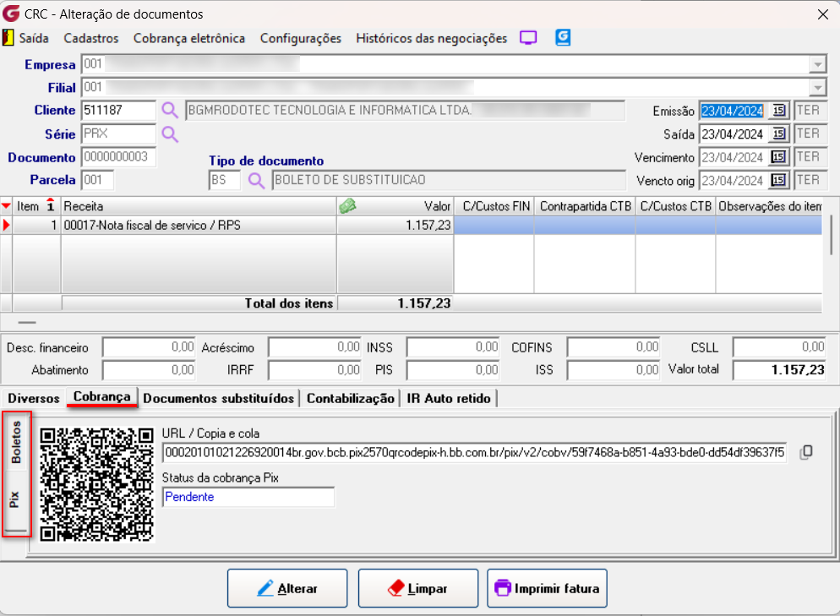This screenshot has width=840, height=616.
Task: Open Saída date calendar icon
Action: [778, 134]
